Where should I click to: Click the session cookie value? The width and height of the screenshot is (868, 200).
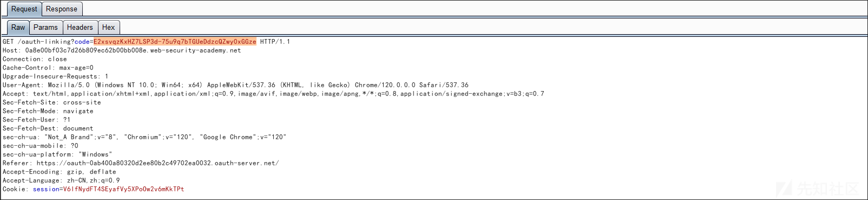click(x=123, y=189)
